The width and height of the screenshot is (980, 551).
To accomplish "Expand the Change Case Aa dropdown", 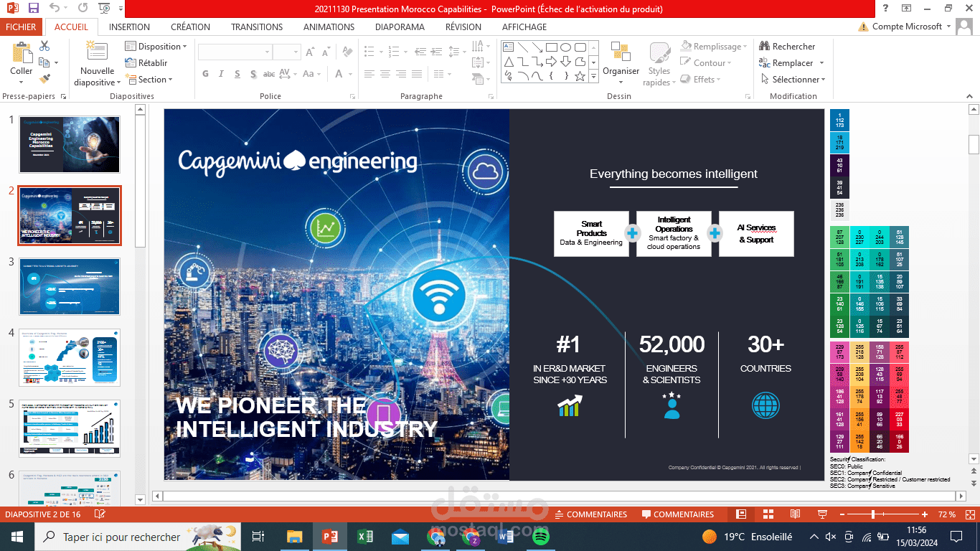I will 313,74.
